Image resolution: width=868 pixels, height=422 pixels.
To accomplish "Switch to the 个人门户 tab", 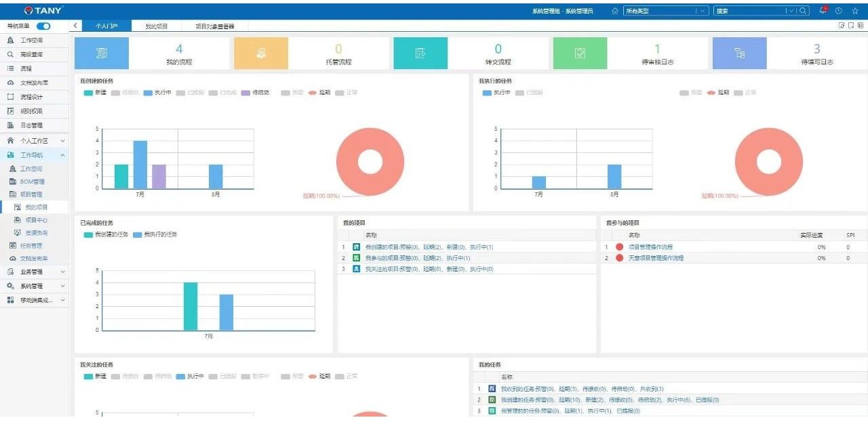I will [x=106, y=26].
